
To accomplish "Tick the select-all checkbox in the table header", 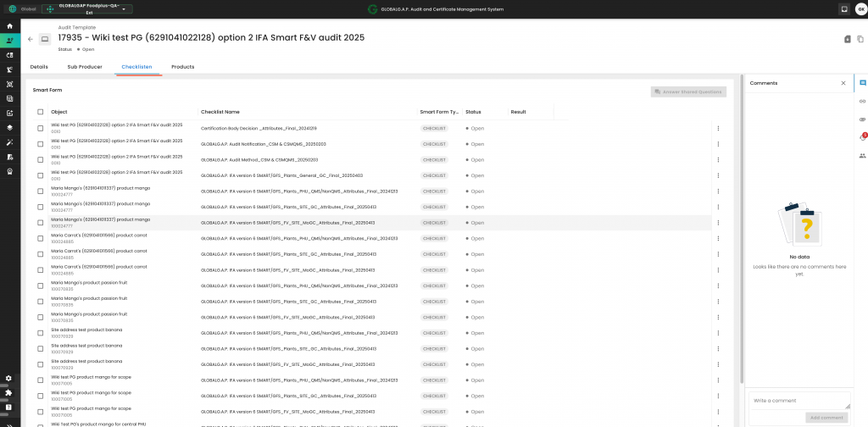I will coord(40,112).
